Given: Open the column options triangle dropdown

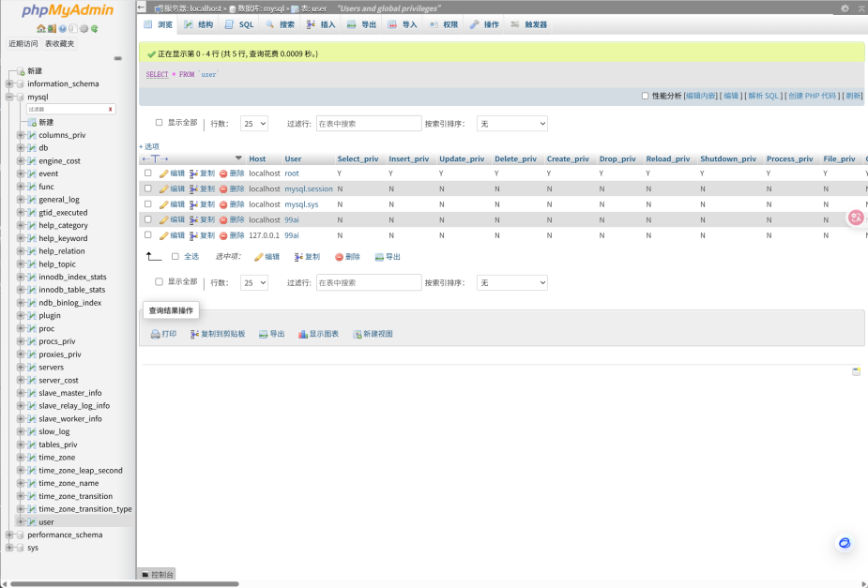Looking at the screenshot, I should click(x=238, y=158).
